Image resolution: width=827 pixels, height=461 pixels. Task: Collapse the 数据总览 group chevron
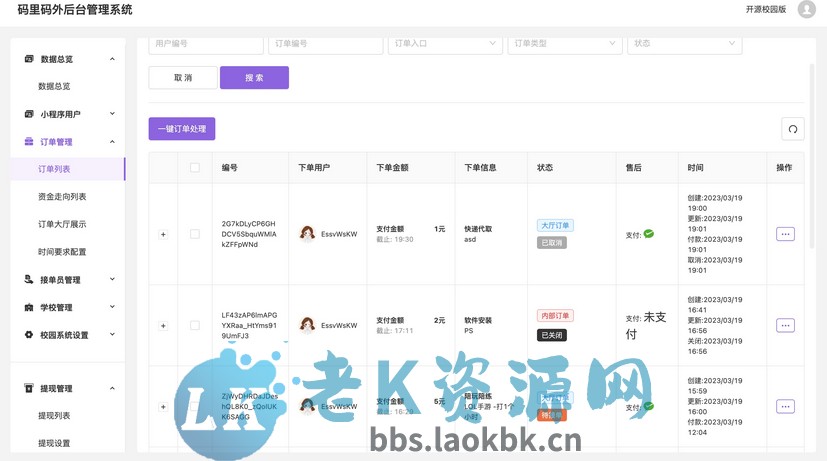(x=112, y=59)
